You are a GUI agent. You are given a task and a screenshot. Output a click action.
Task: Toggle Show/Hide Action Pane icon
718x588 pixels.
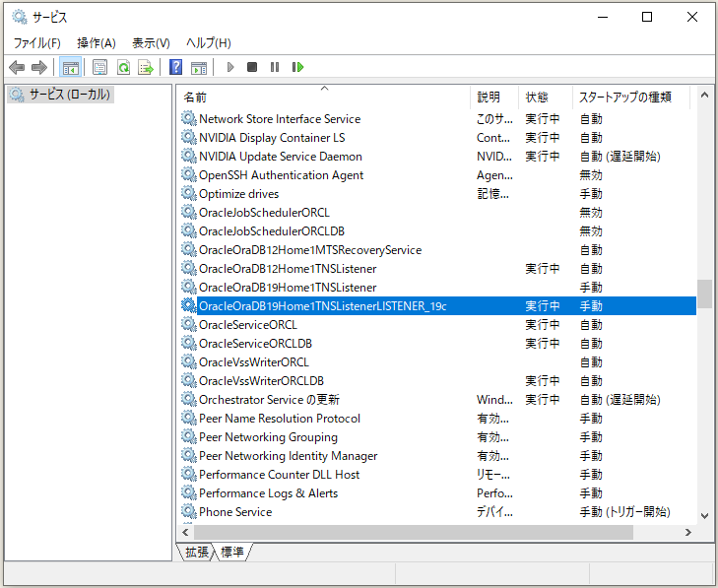click(x=199, y=68)
